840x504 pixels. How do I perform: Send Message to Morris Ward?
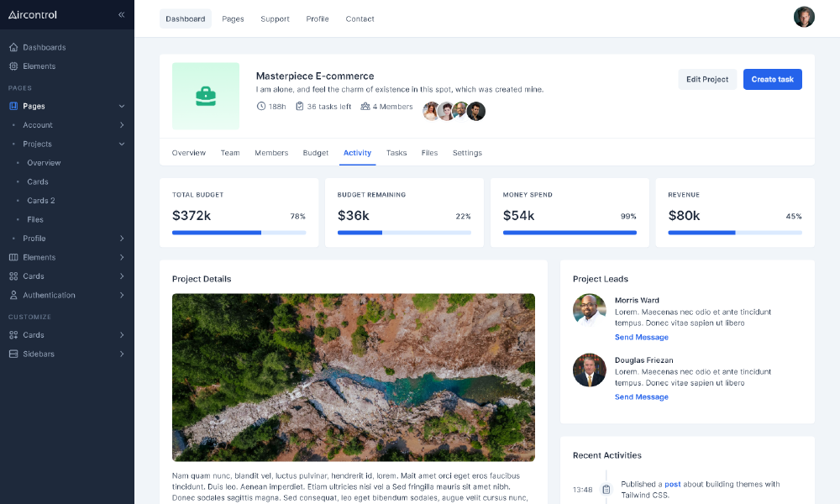pyautogui.click(x=642, y=337)
